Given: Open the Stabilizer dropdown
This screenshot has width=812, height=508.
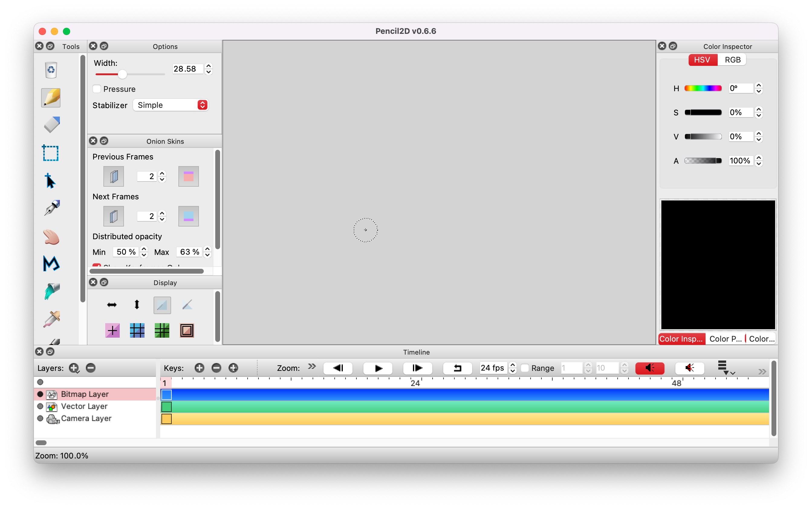Looking at the screenshot, I should pyautogui.click(x=171, y=105).
